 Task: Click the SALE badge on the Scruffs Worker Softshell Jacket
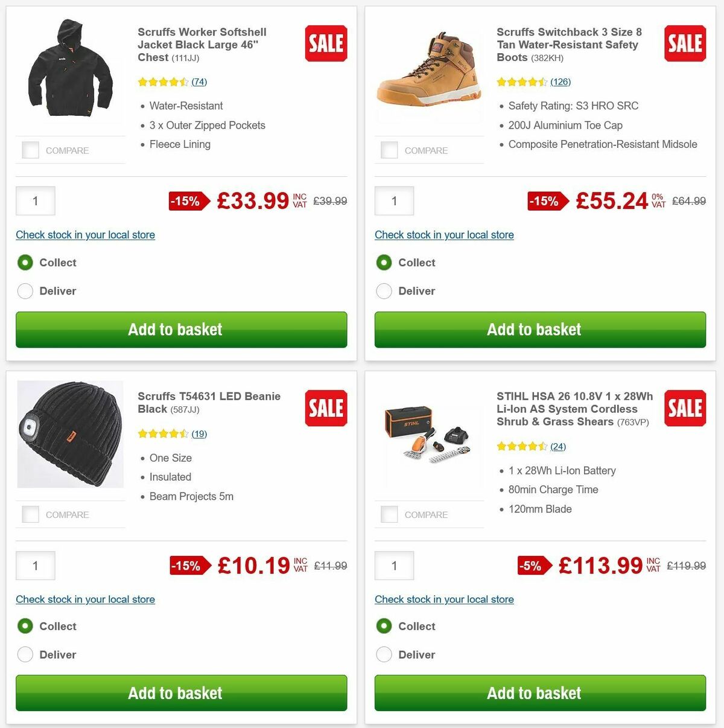click(326, 43)
